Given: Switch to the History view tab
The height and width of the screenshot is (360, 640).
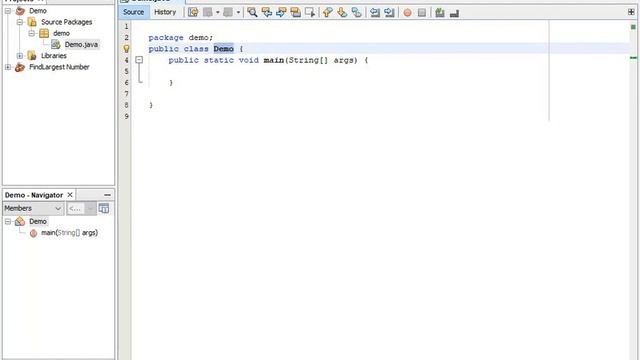Looking at the screenshot, I should point(165,12).
